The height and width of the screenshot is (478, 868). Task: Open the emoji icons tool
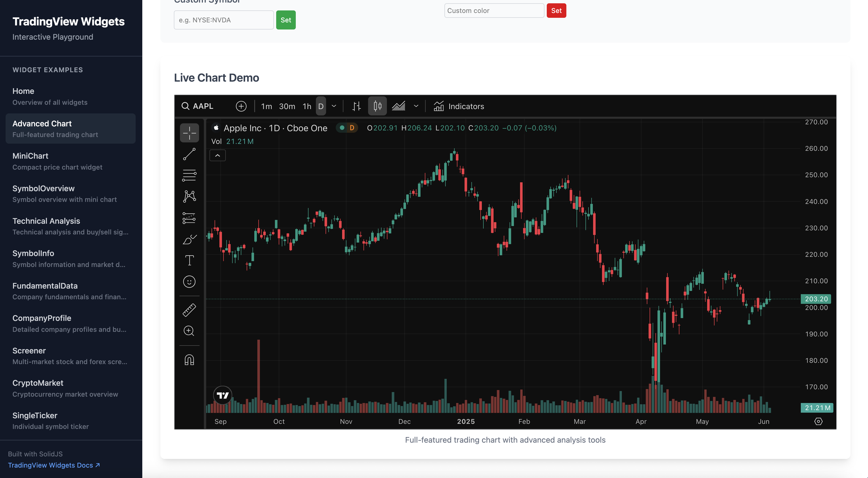tap(189, 281)
